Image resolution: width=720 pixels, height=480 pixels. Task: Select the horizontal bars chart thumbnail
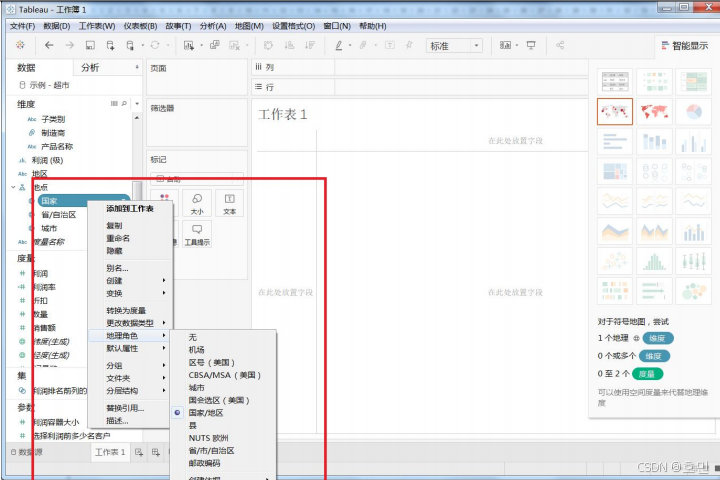click(x=615, y=141)
